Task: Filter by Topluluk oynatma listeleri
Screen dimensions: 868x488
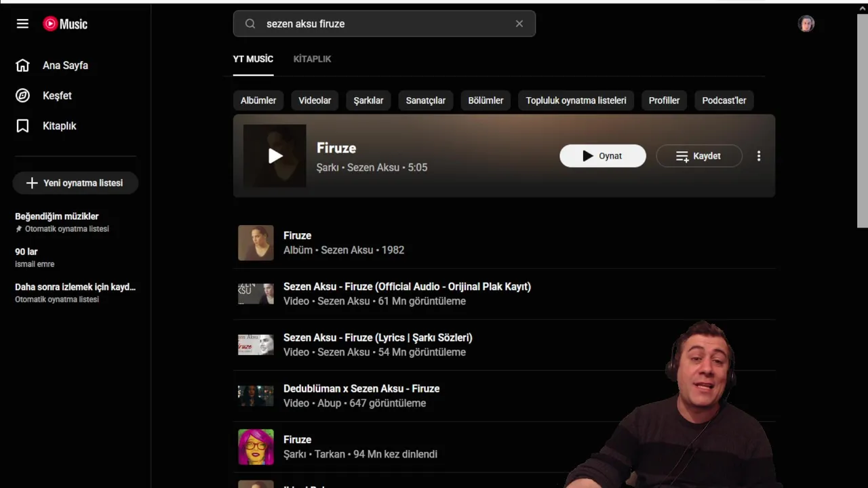Action: (576, 100)
